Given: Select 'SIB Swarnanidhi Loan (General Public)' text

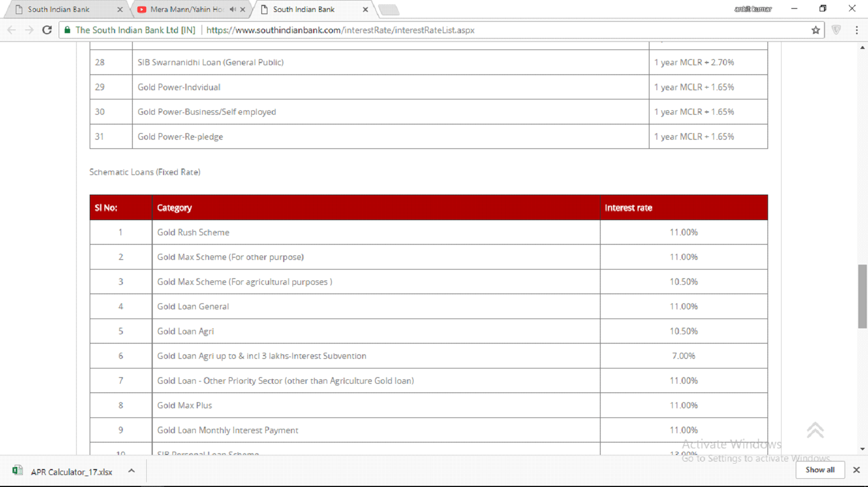Looking at the screenshot, I should click(x=210, y=63).
